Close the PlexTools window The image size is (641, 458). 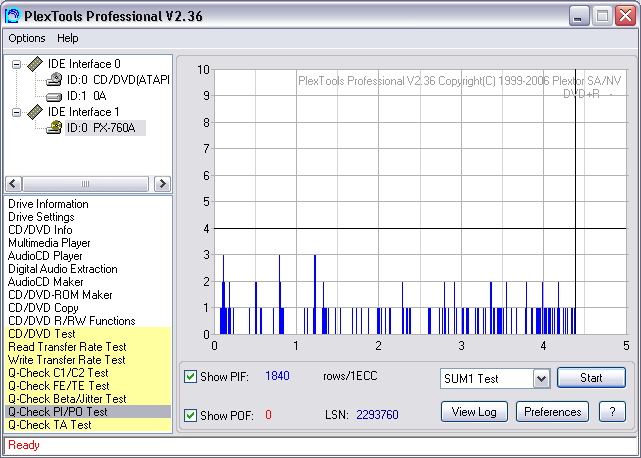coord(625,16)
